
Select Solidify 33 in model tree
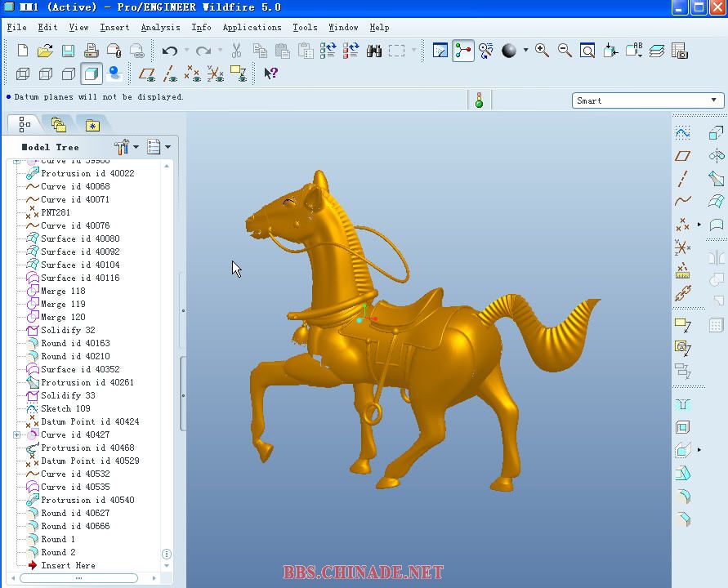[x=67, y=395]
